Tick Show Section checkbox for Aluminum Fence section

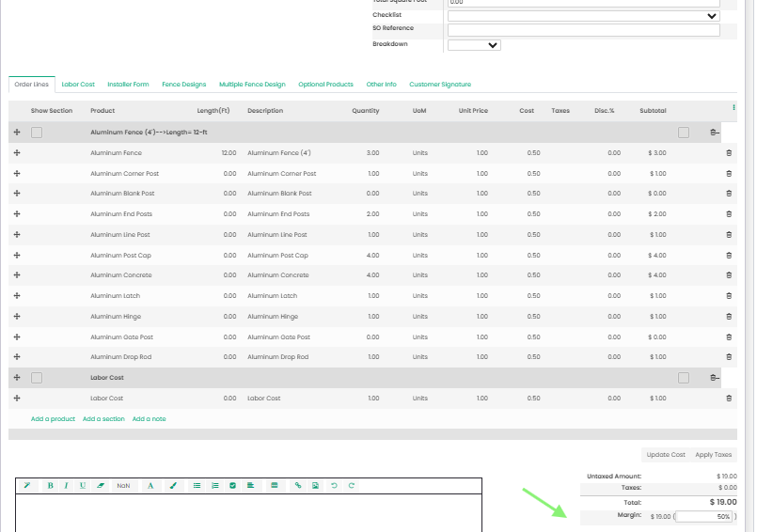tap(37, 133)
